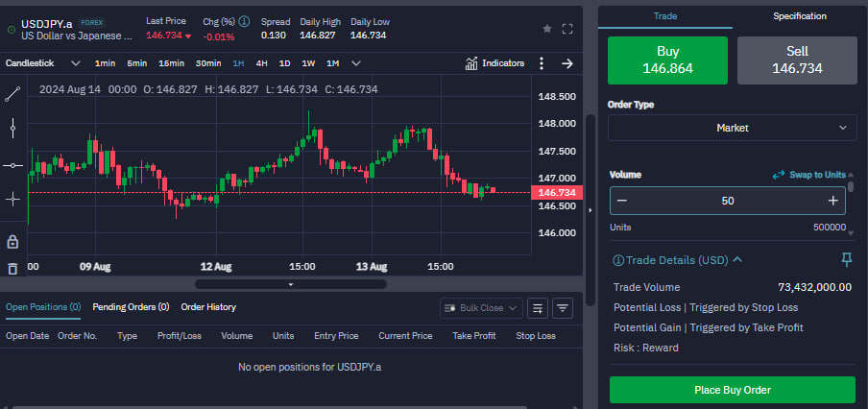Delete drawings using the trash icon
The width and height of the screenshot is (868, 409).
[12, 269]
